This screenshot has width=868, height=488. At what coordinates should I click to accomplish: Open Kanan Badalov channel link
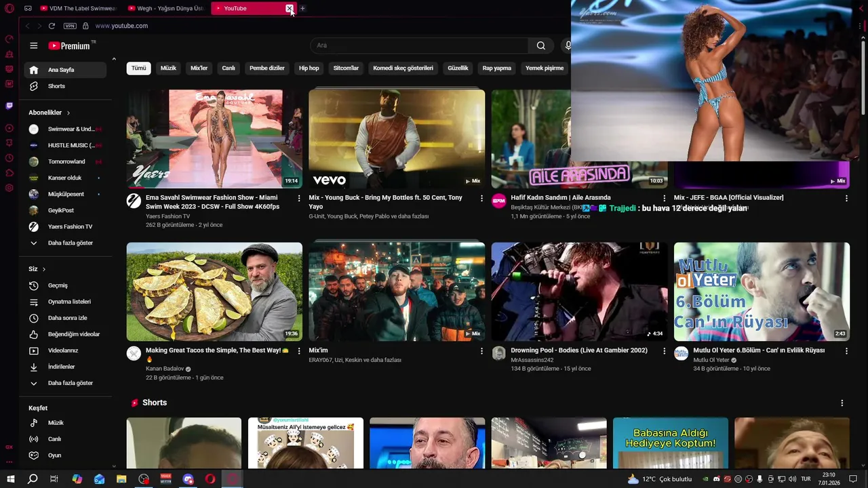point(165,369)
